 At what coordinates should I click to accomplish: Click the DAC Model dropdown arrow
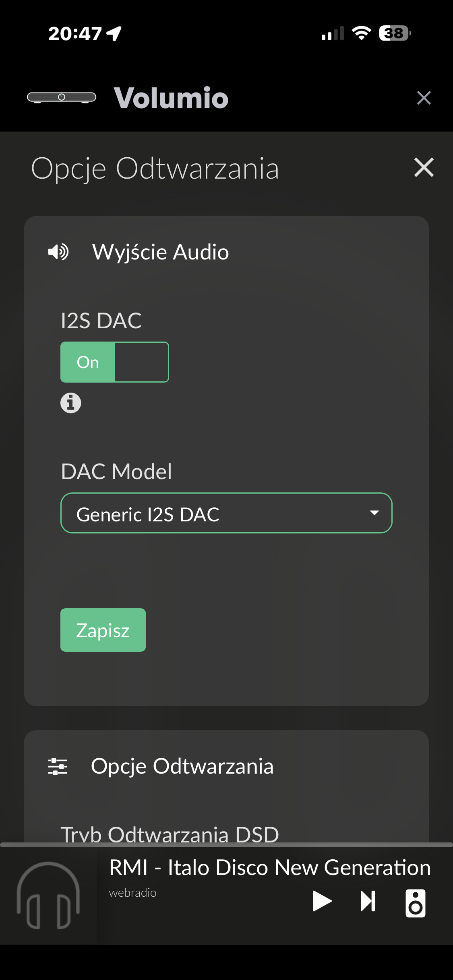[374, 513]
